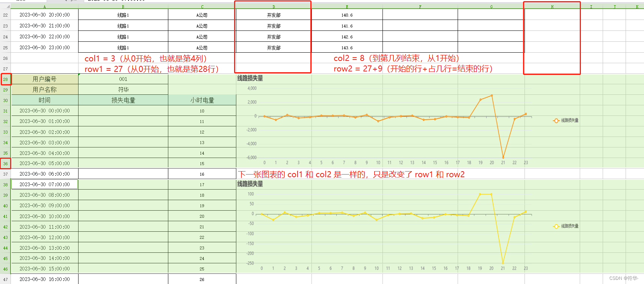This screenshot has height=284, width=644.
Task: Select column G header
Action: click(x=491, y=7)
